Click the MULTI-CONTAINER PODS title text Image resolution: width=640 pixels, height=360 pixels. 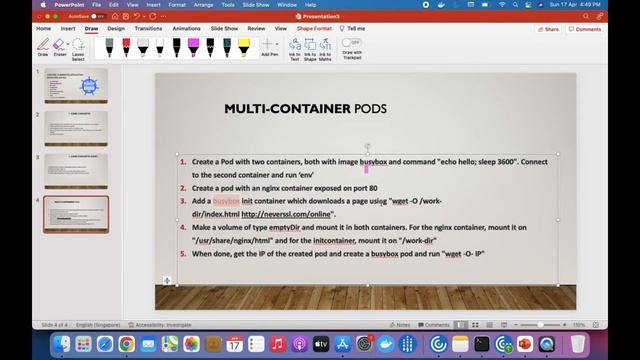point(305,109)
